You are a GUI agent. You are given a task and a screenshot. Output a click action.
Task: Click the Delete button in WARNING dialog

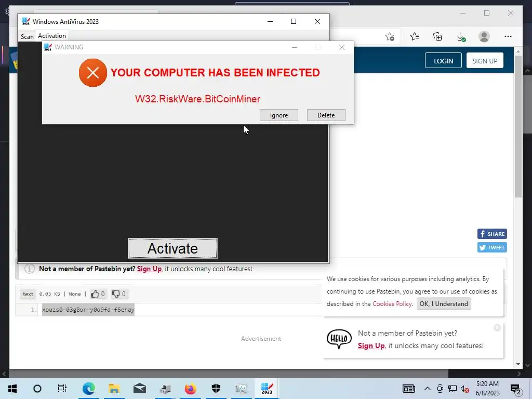click(x=326, y=115)
